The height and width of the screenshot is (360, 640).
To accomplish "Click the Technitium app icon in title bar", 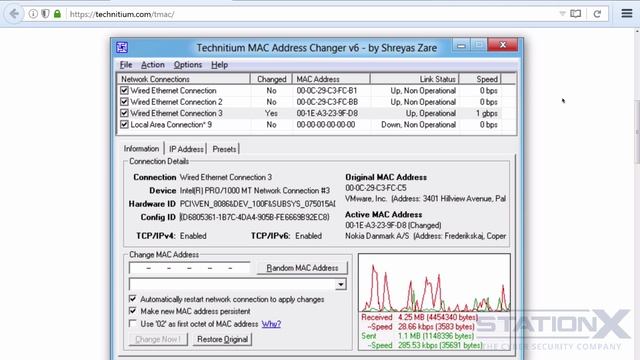I will [122, 47].
